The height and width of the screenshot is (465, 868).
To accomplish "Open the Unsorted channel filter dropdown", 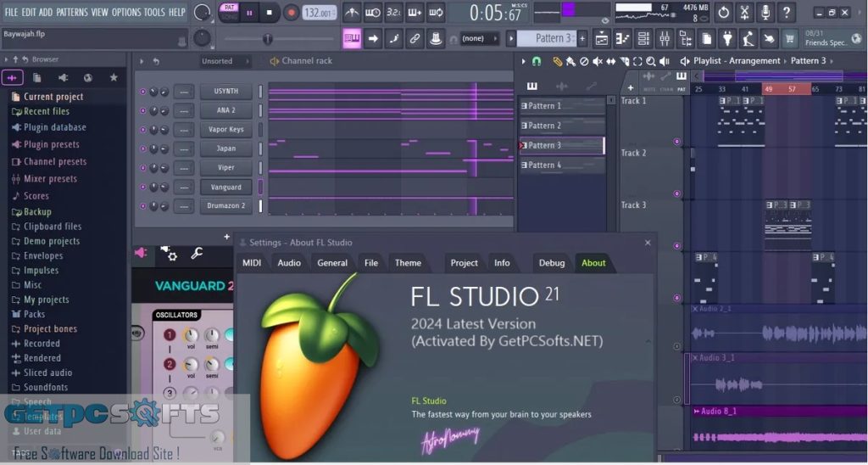I will tap(225, 61).
